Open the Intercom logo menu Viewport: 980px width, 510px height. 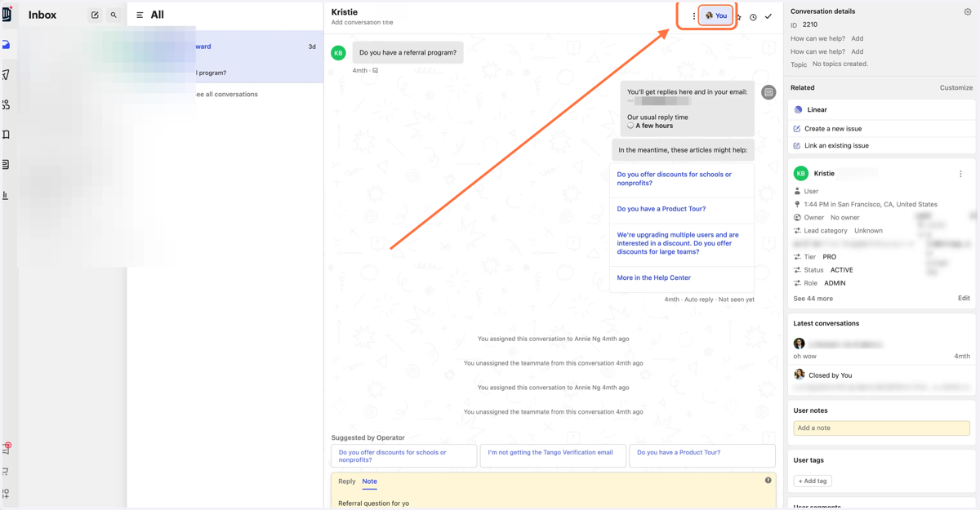click(7, 14)
